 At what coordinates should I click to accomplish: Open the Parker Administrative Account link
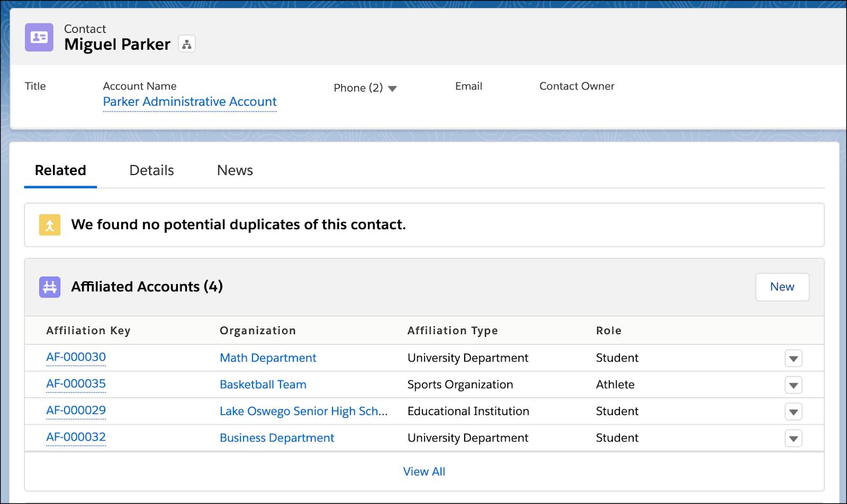[190, 102]
